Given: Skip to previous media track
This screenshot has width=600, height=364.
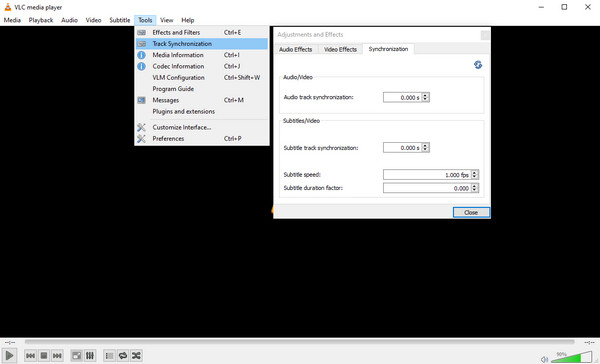Looking at the screenshot, I should coord(31,356).
